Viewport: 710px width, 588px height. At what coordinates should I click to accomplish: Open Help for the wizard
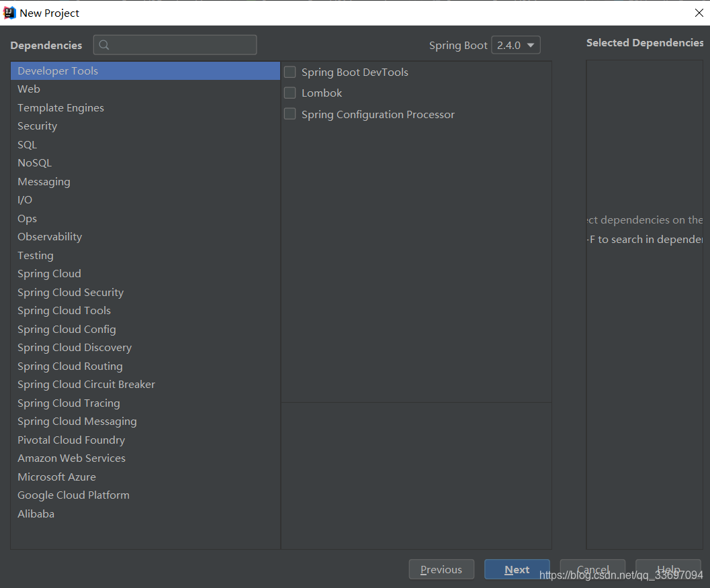(668, 569)
